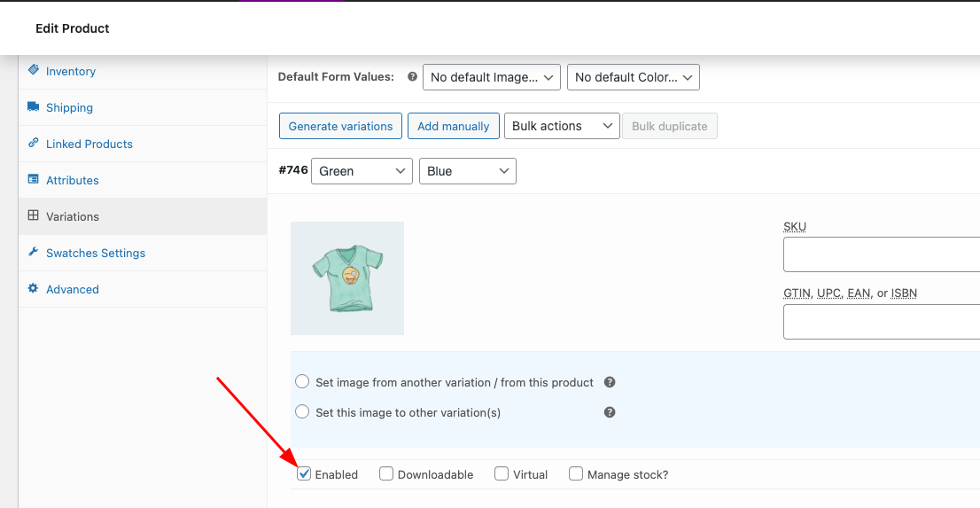The height and width of the screenshot is (508, 980).
Task: Open the No default Image dropdown
Action: pos(491,77)
